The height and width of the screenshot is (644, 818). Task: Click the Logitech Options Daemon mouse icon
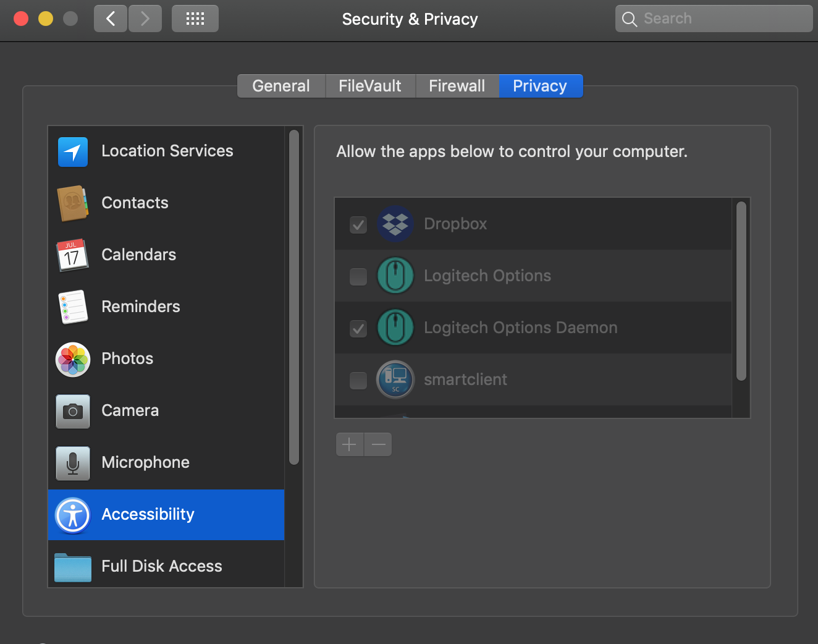(x=395, y=328)
